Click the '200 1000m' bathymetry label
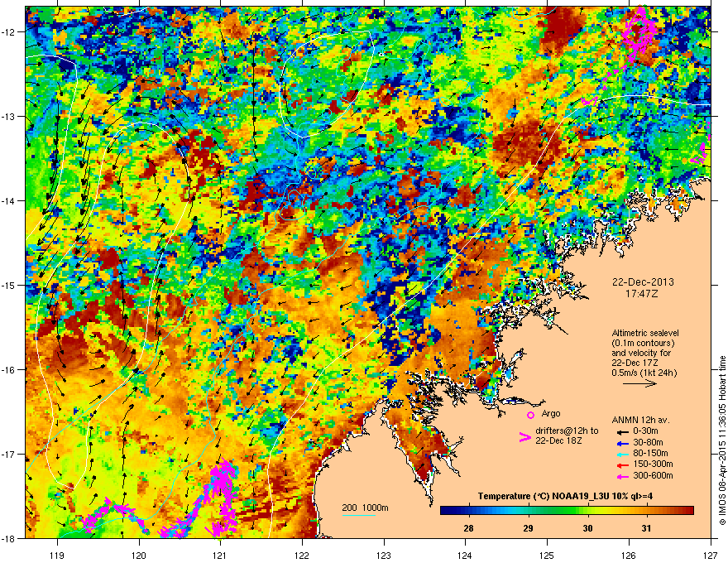The width and height of the screenshot is (728, 563). 365,508
